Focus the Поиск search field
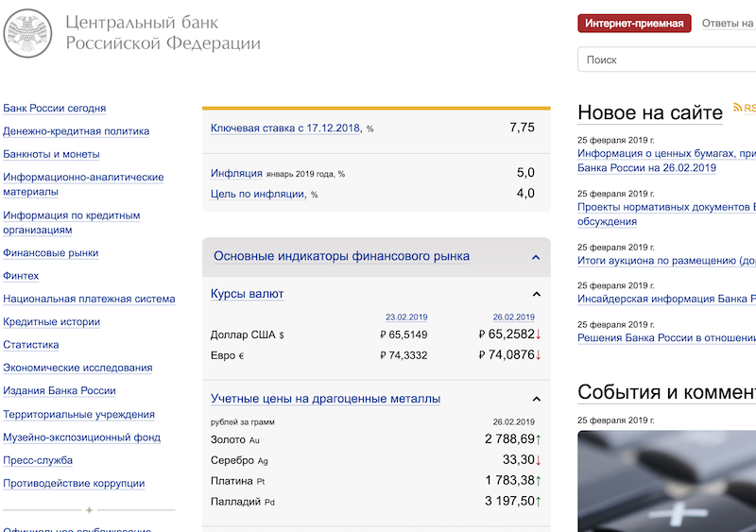 coord(667,60)
